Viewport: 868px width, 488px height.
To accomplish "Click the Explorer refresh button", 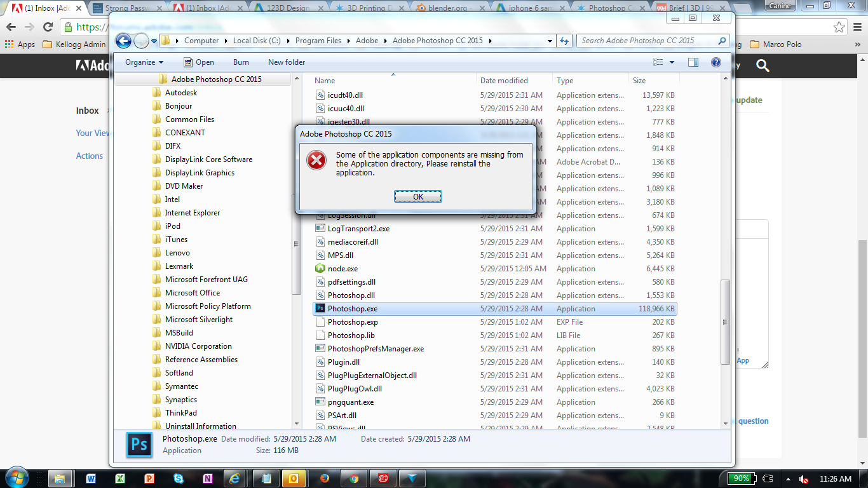I will coord(564,41).
